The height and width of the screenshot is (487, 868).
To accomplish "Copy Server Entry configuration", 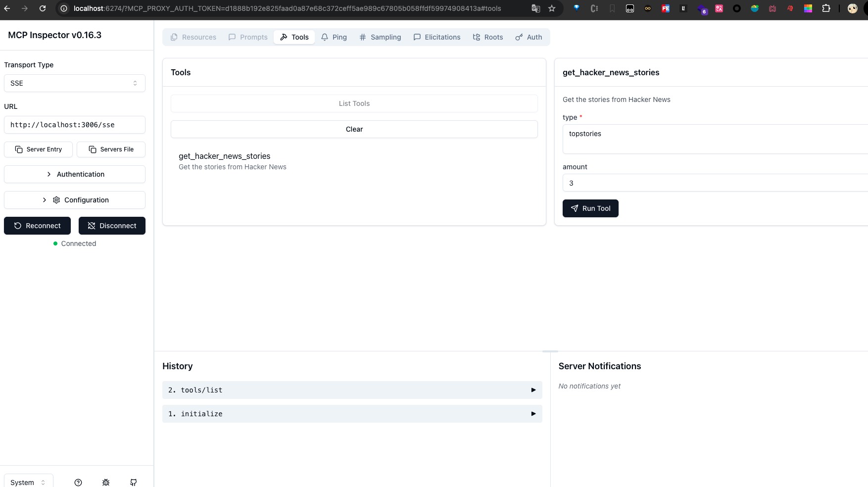I will pyautogui.click(x=39, y=149).
